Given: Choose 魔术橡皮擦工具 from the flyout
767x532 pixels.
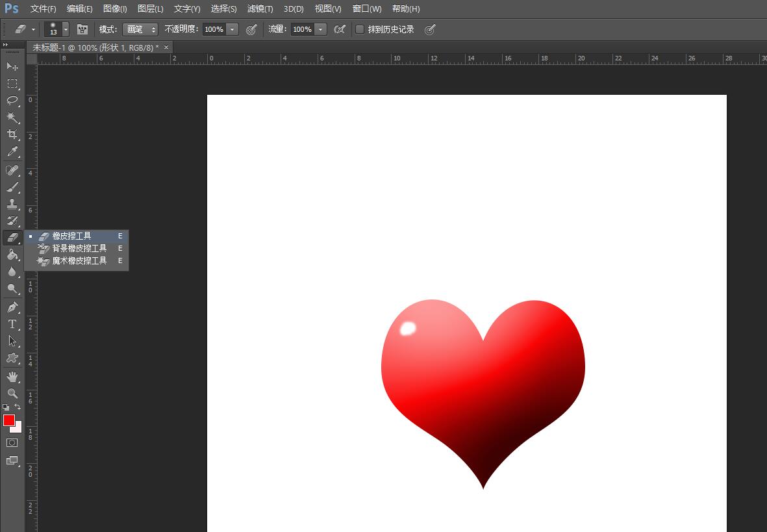Looking at the screenshot, I should [x=79, y=260].
